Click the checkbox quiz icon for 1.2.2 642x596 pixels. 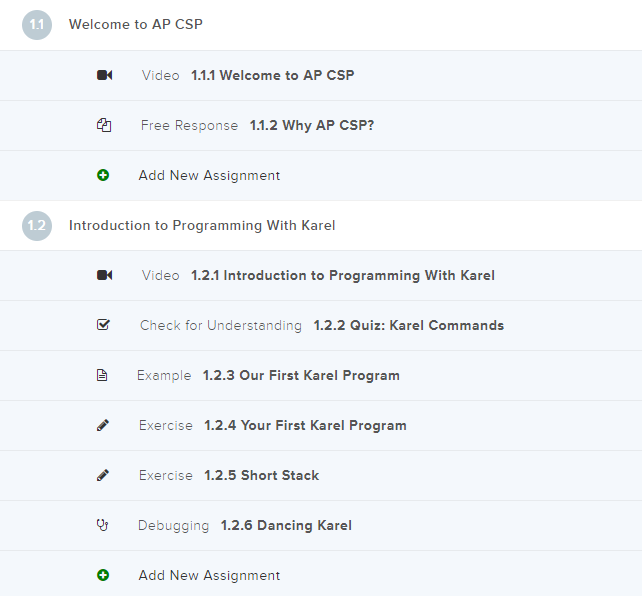103,325
